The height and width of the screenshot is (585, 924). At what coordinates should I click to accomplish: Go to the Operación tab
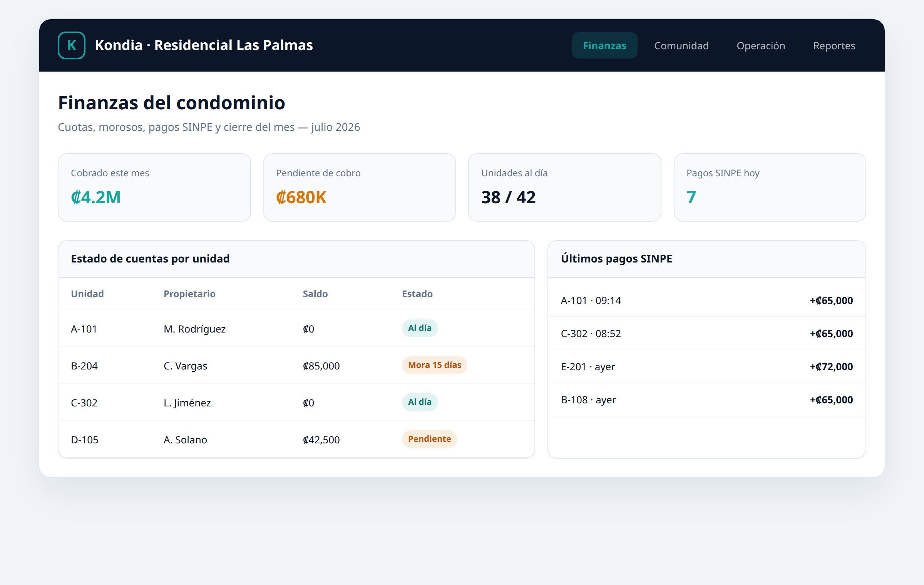[x=761, y=45]
